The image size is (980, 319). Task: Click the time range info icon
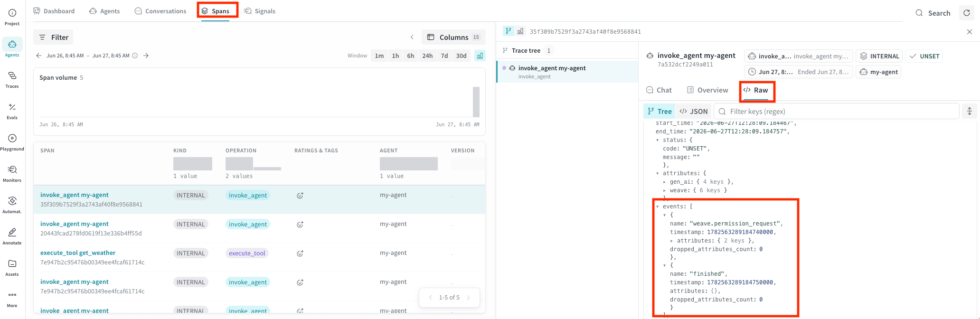135,56
